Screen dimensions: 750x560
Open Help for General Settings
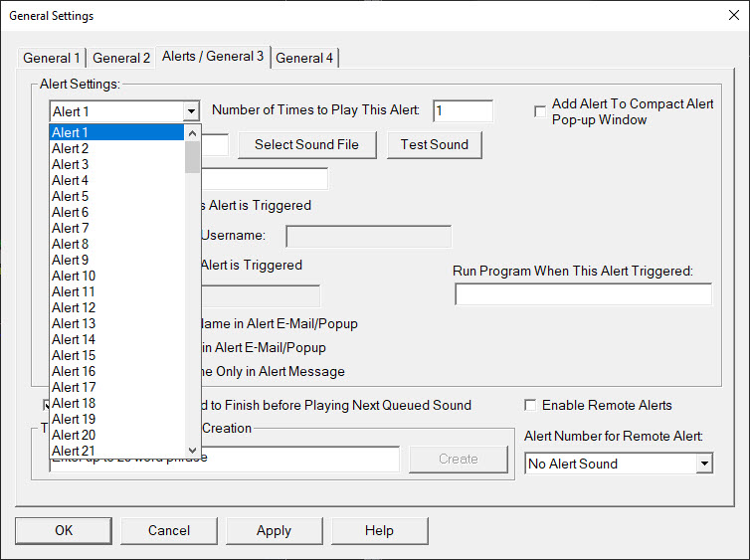point(379,530)
